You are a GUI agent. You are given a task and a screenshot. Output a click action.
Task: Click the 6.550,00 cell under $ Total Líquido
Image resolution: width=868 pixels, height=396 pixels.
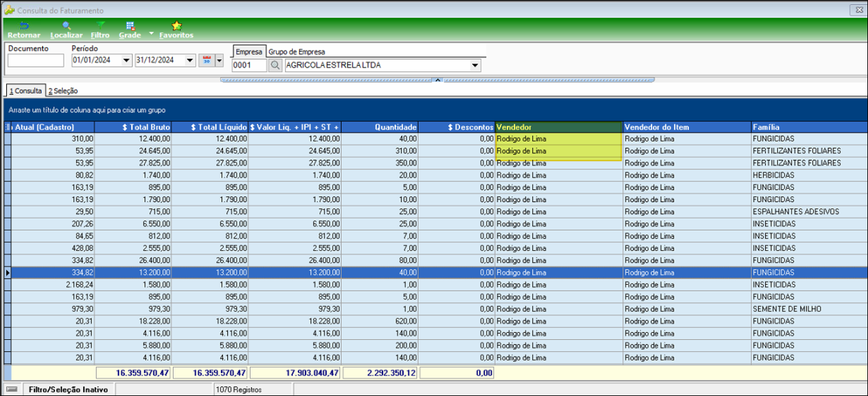tap(210, 224)
